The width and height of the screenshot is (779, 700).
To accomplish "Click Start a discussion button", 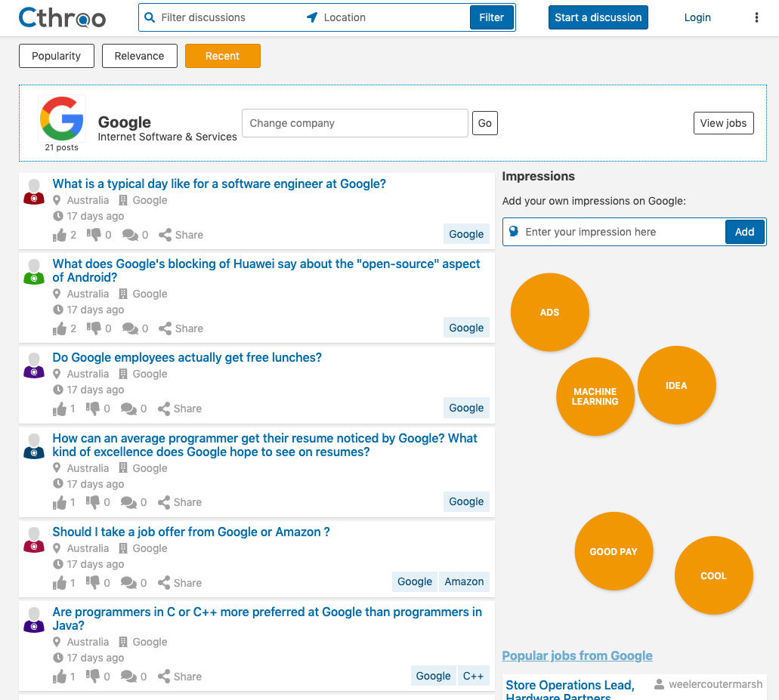I will 598,18.
